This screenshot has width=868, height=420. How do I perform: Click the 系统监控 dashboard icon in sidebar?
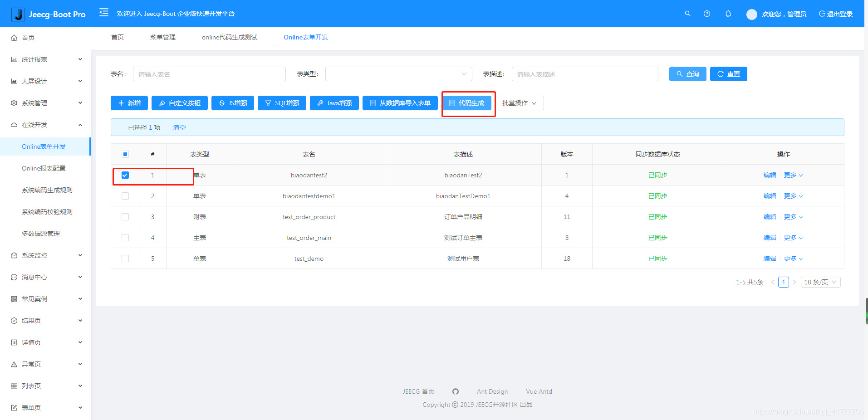pyautogui.click(x=14, y=255)
